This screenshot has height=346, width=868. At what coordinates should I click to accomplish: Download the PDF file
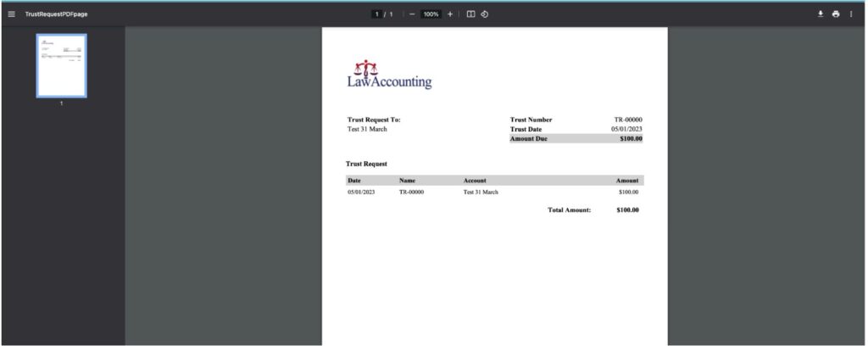pos(821,14)
